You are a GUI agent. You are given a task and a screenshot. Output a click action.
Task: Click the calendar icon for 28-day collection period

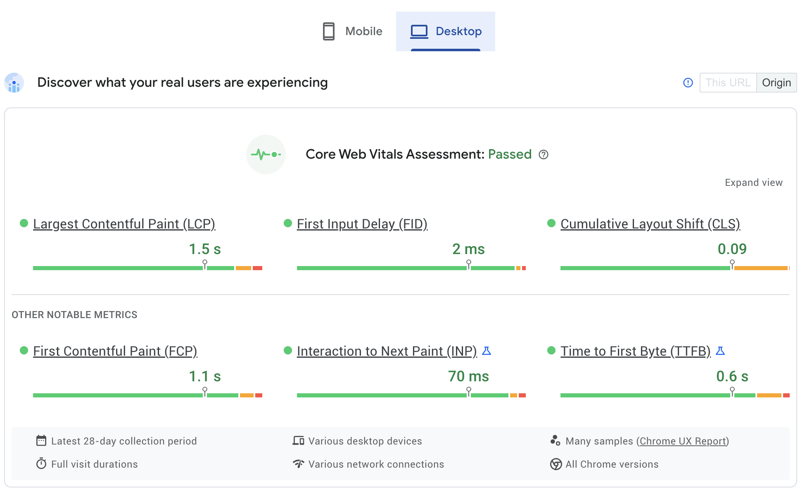[41, 441]
